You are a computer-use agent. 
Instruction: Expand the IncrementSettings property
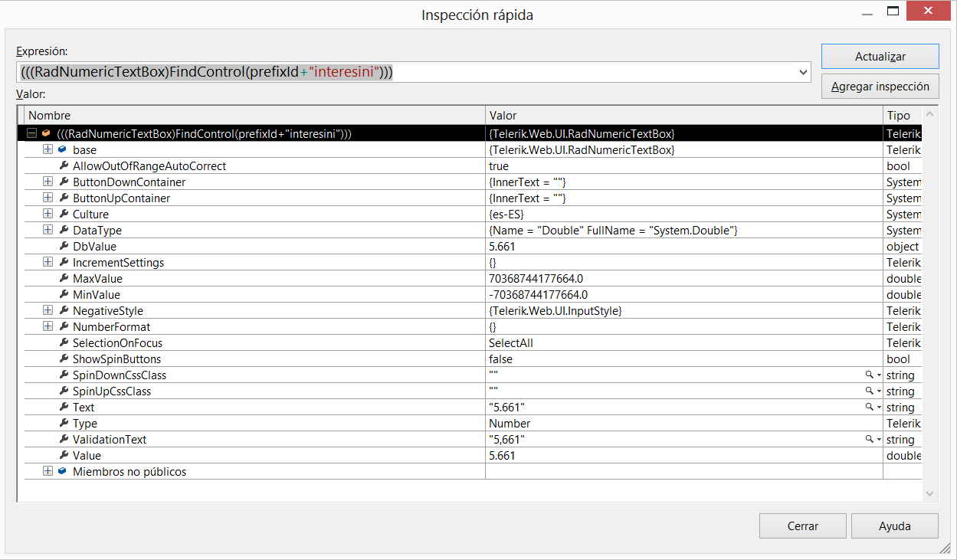[x=48, y=262]
